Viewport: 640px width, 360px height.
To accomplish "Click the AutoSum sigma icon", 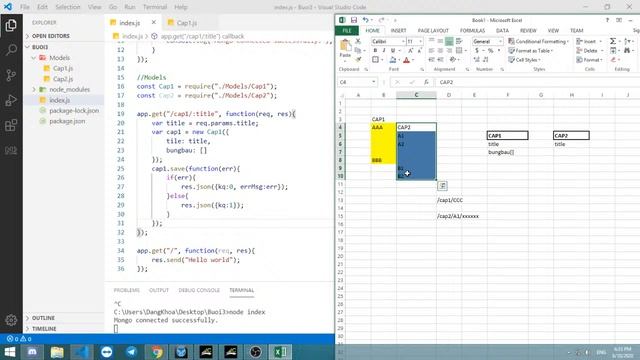I will [613, 41].
